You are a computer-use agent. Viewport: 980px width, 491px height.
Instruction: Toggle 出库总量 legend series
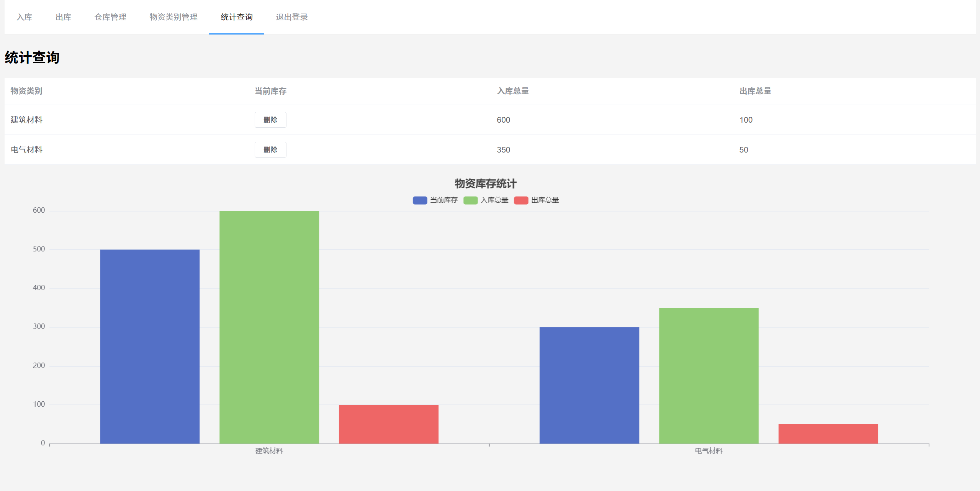click(536, 200)
